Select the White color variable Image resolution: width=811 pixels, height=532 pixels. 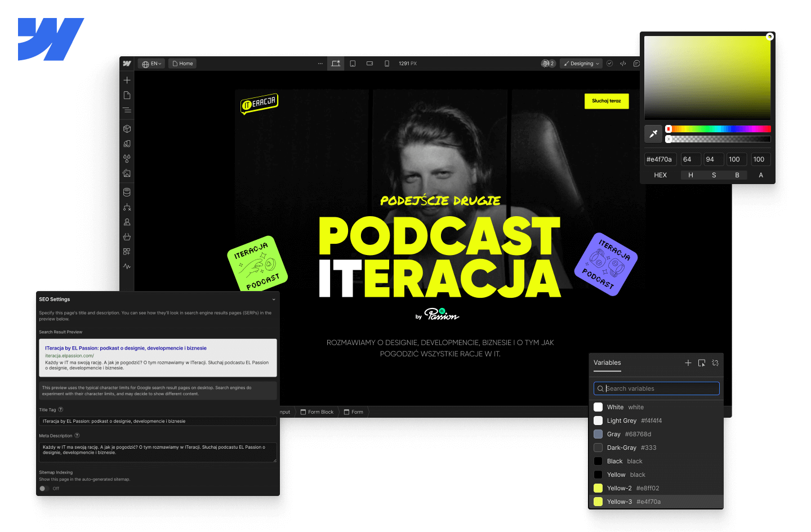pyautogui.click(x=656, y=407)
